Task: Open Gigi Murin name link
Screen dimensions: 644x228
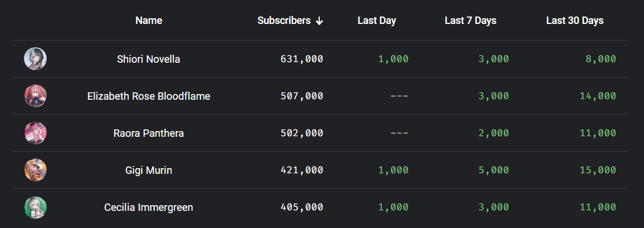Action: (149, 170)
